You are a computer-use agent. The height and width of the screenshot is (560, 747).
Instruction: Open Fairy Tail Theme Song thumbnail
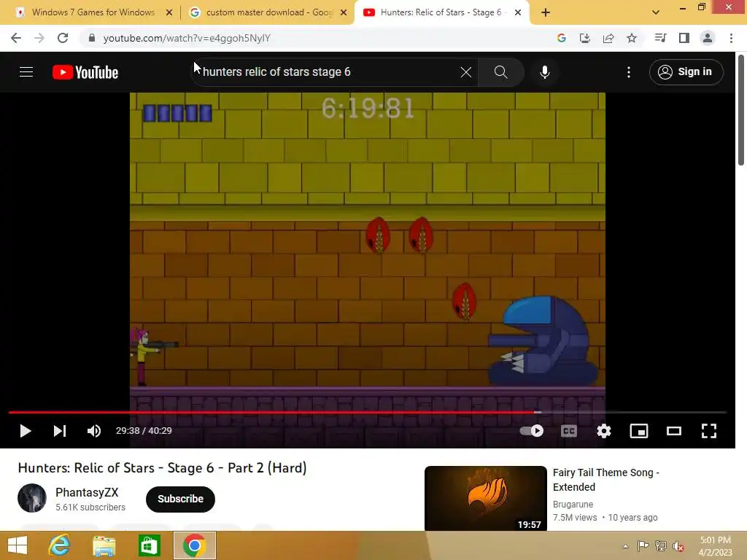click(485, 498)
